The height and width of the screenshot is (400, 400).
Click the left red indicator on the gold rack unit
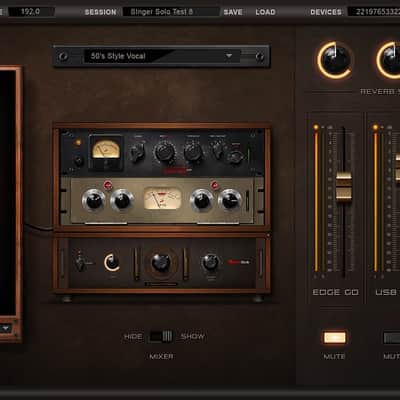108,185
